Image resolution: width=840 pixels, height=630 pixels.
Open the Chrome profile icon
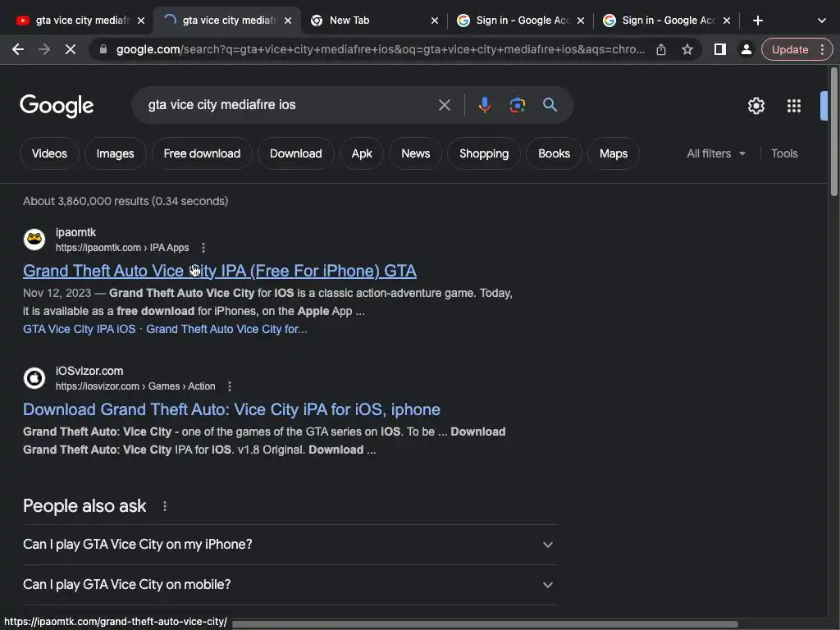click(x=746, y=49)
